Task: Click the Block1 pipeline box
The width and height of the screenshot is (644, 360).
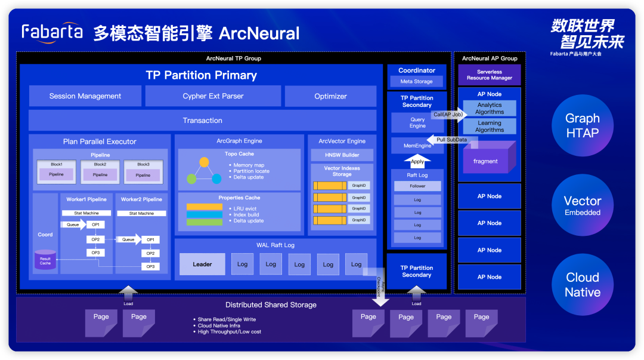Action: pyautogui.click(x=57, y=171)
